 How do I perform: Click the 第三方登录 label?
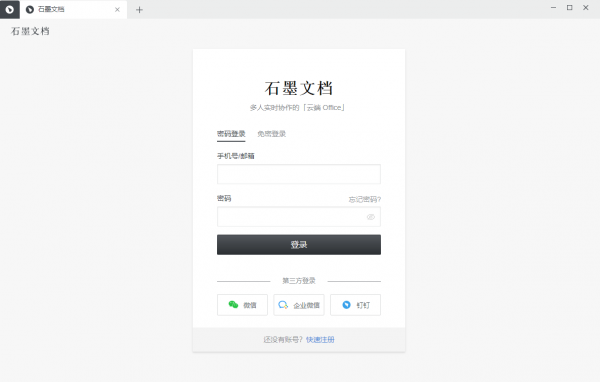point(299,281)
